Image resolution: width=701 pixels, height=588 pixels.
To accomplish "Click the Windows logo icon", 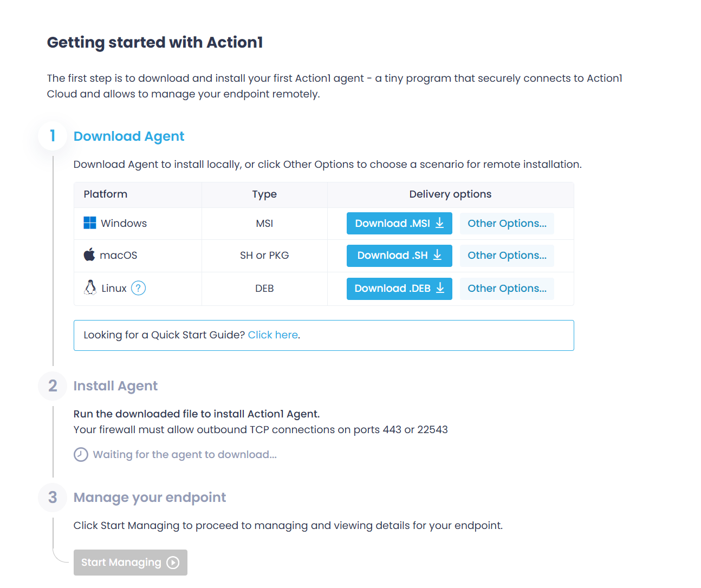I will [90, 223].
